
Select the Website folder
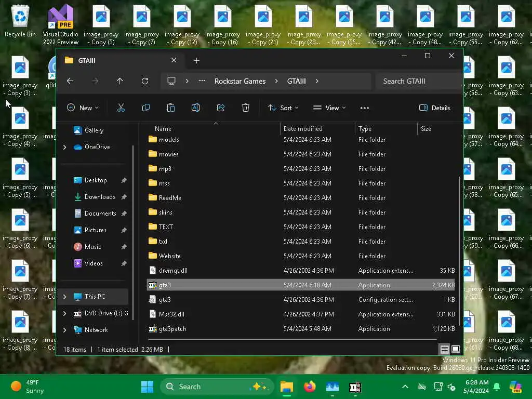[301, 256]
